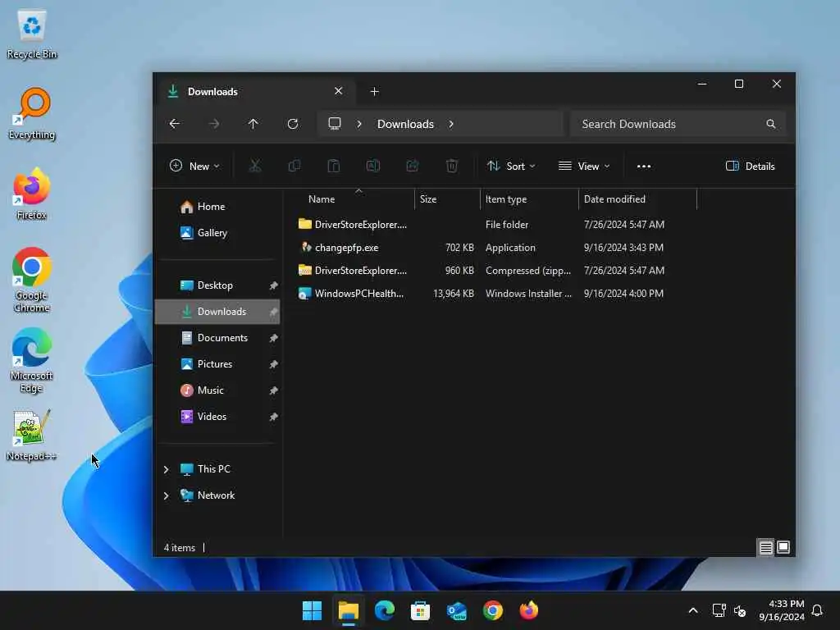Select Downloads in navigation pane
The width and height of the screenshot is (840, 630).
pos(217,312)
